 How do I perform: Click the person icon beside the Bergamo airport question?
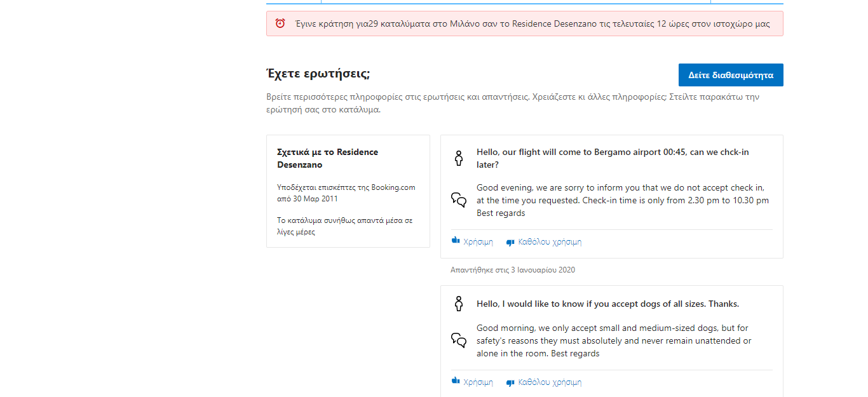pos(459,158)
